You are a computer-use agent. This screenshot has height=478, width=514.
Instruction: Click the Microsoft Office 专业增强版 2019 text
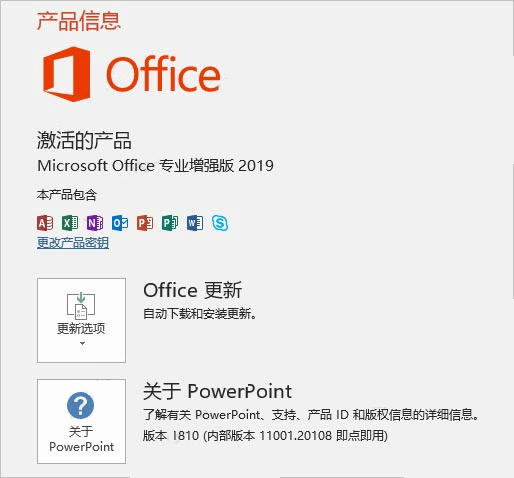pos(155,166)
